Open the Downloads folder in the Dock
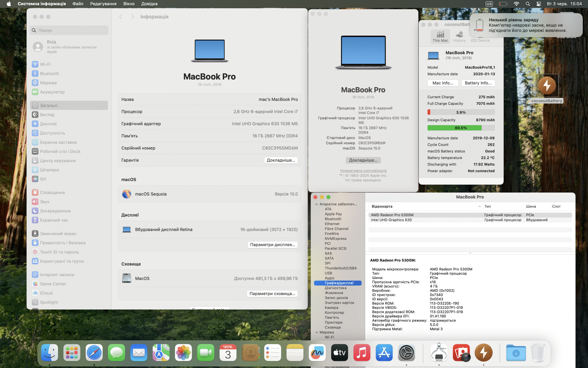 pyautogui.click(x=516, y=352)
